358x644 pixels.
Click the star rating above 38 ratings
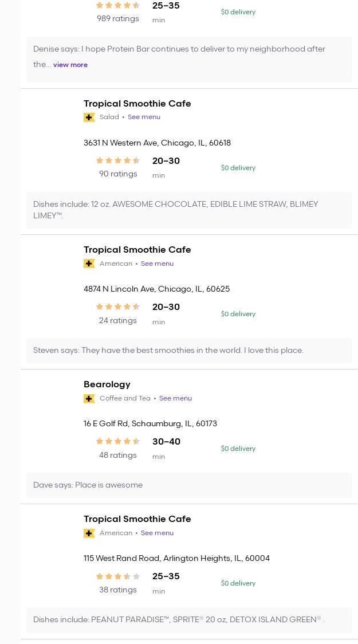coord(117,576)
